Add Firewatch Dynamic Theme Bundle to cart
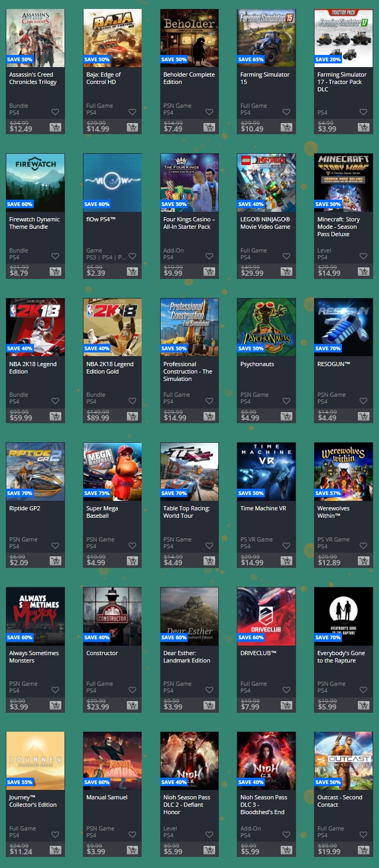Image resolution: width=379 pixels, height=868 pixels. [56, 272]
